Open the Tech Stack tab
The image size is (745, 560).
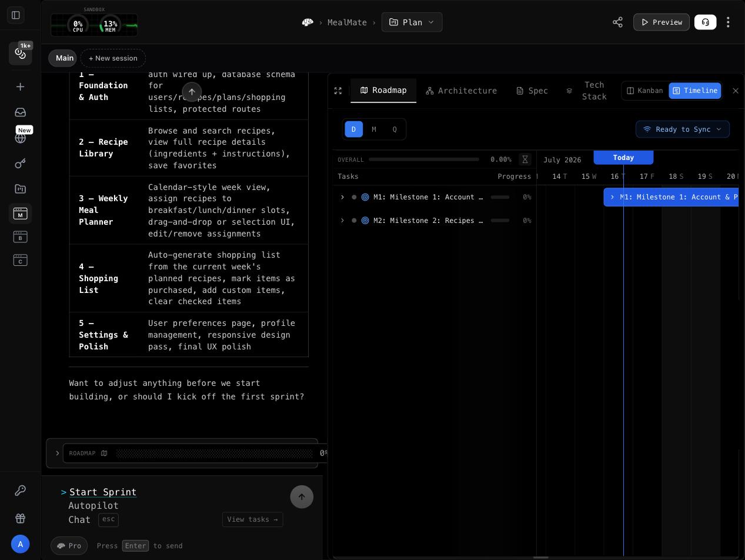[587, 91]
